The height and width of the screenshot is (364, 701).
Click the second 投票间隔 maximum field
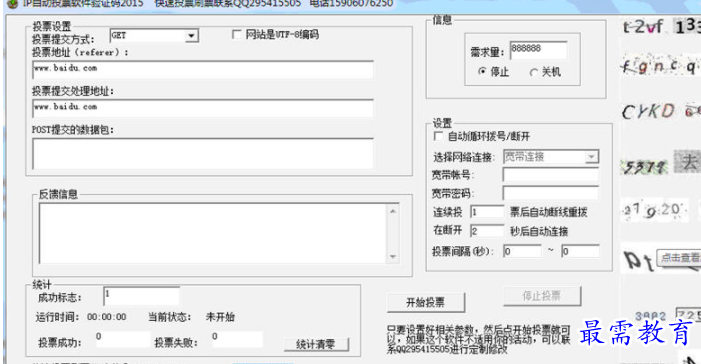click(580, 251)
